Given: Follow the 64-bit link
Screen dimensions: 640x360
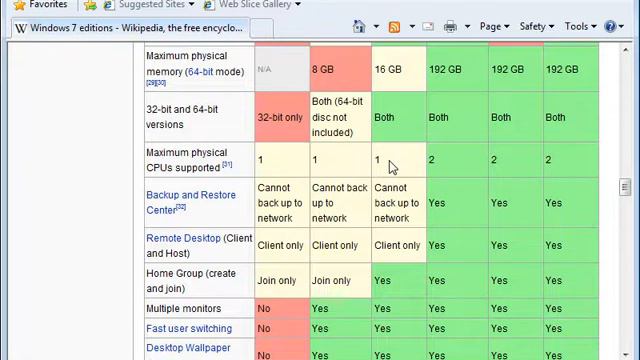Looking at the screenshot, I should 200,72.
